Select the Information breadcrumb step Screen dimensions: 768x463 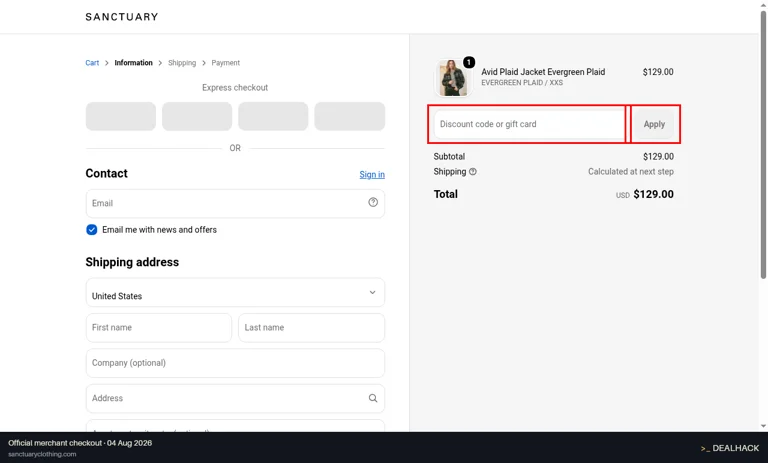133,63
